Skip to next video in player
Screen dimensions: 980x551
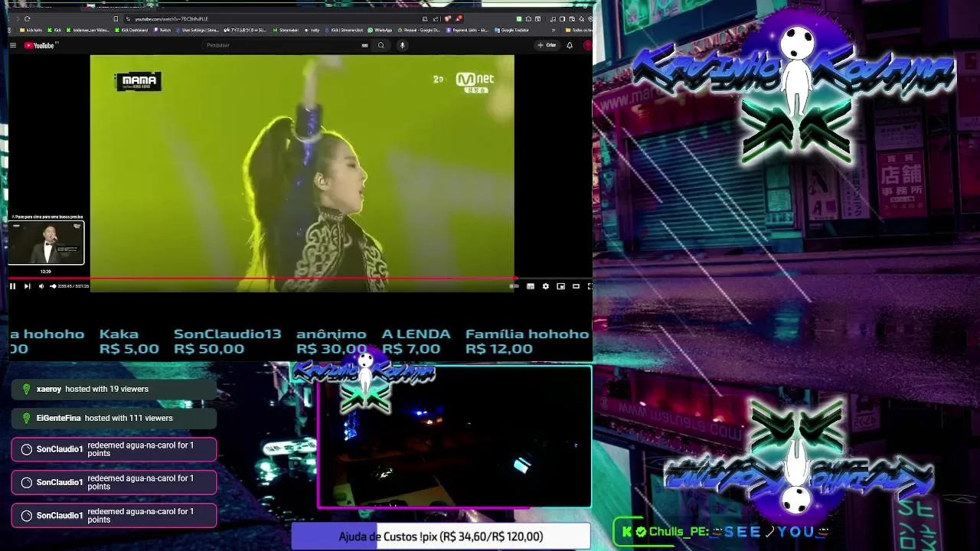(27, 286)
